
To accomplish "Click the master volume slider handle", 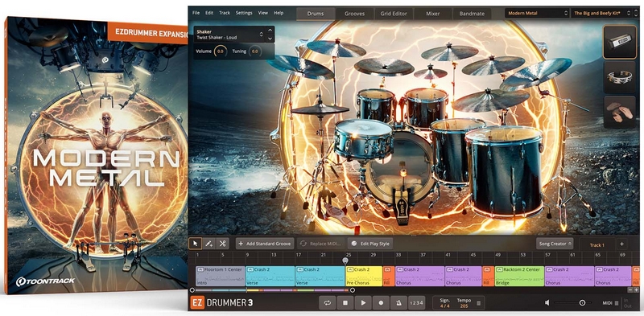I will [582, 303].
